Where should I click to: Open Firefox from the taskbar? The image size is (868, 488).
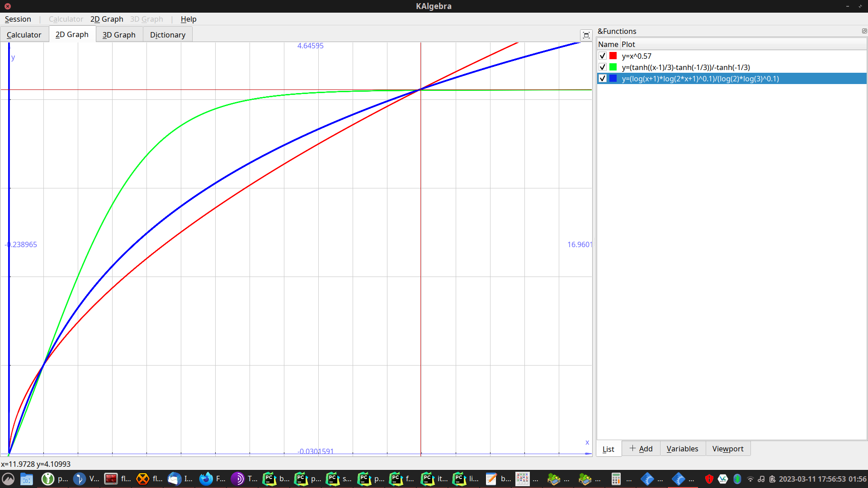206,479
